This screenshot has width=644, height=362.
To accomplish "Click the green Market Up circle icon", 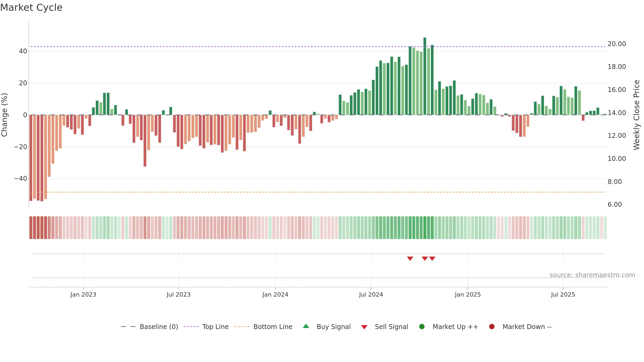I will point(422,327).
